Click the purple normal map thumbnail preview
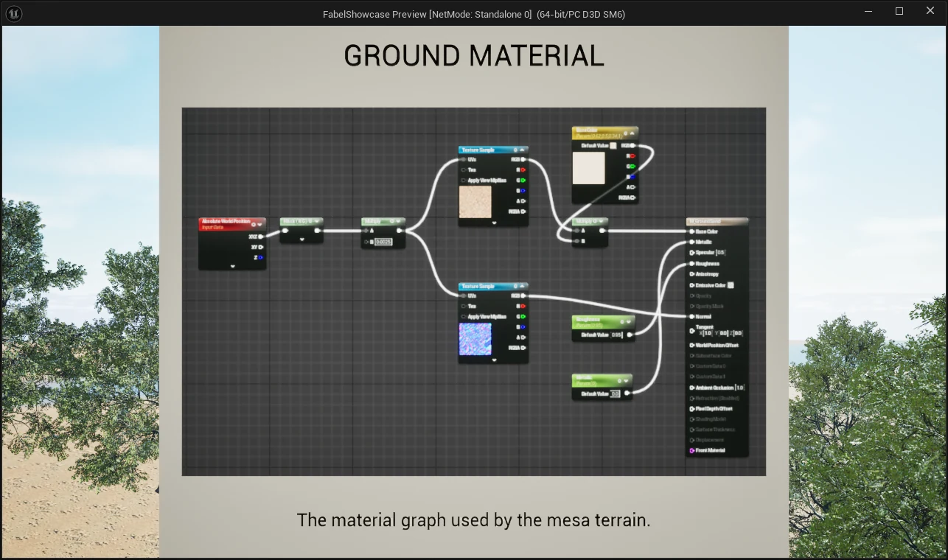 point(475,339)
